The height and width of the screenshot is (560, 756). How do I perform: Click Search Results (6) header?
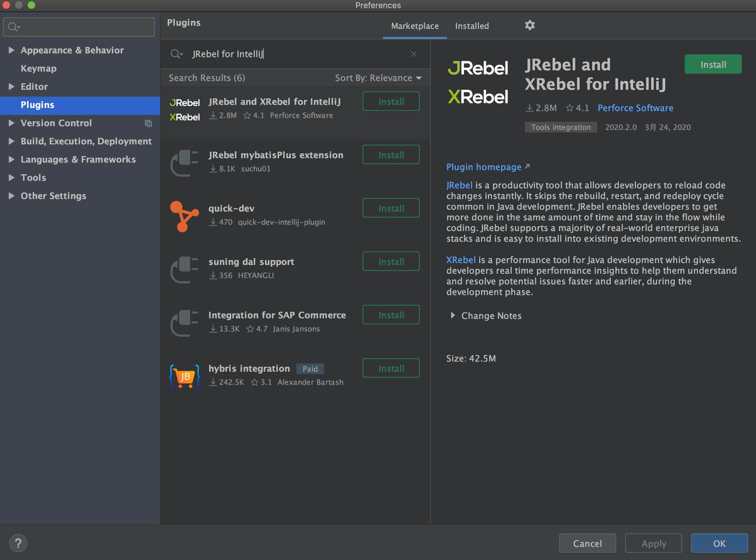point(207,78)
